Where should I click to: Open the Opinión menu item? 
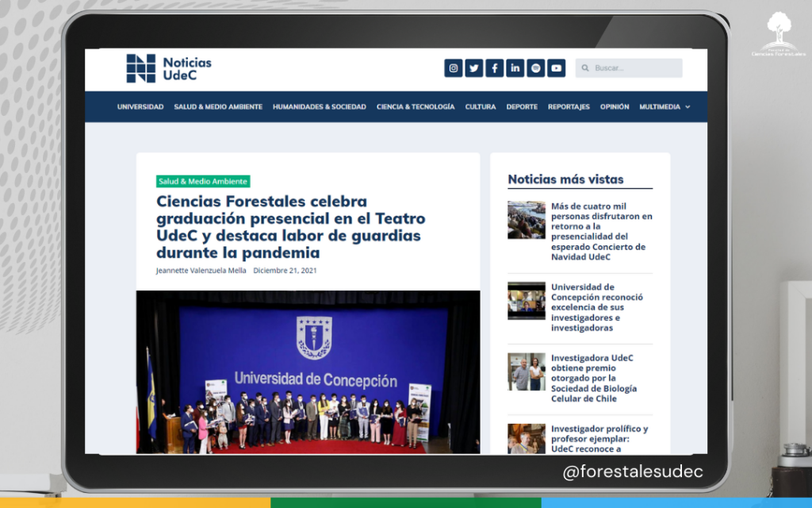pyautogui.click(x=615, y=107)
